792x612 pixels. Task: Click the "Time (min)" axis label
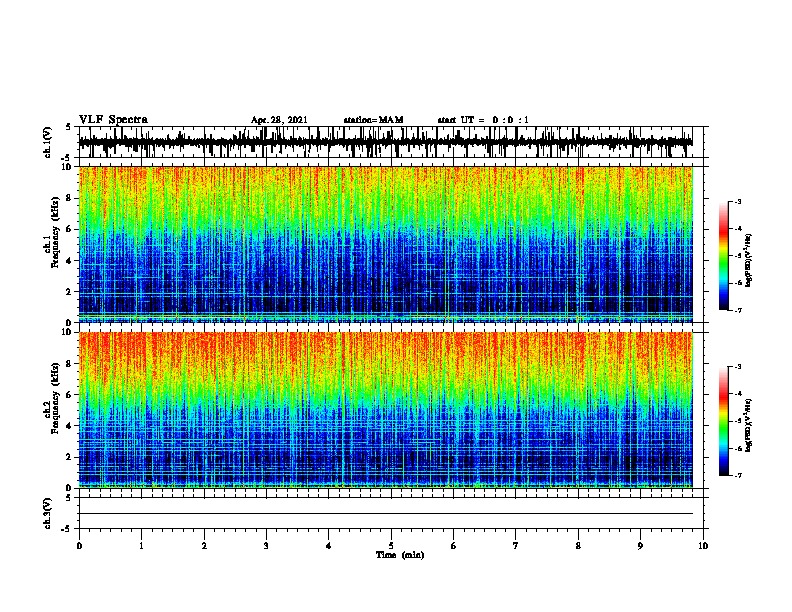click(x=400, y=555)
